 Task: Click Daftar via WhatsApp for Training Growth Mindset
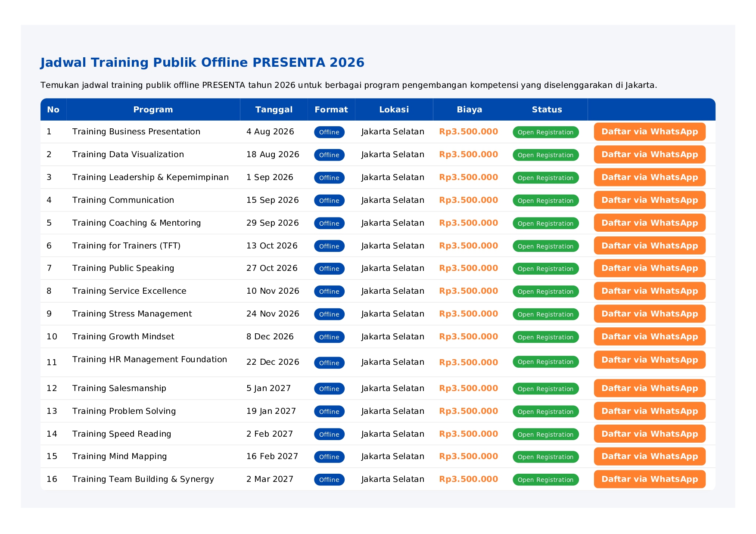pyautogui.click(x=650, y=337)
